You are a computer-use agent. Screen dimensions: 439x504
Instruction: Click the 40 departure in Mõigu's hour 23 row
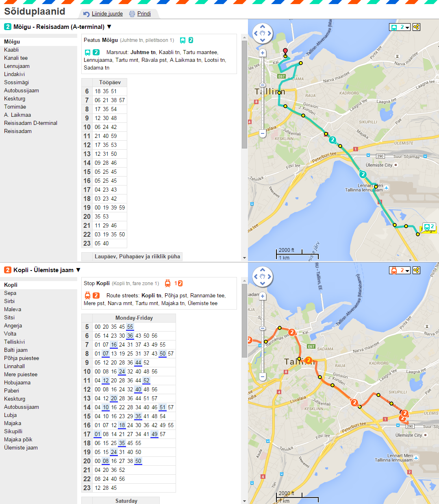[106, 244]
